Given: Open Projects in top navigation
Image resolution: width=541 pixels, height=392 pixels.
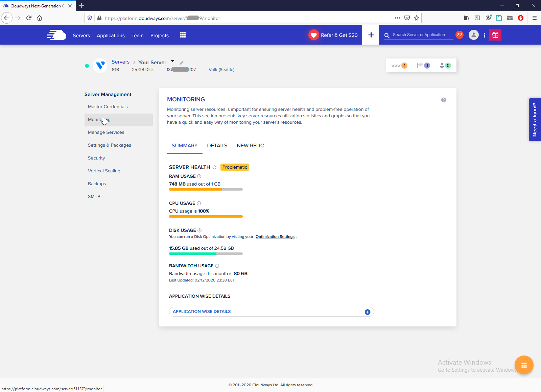Looking at the screenshot, I should (160, 35).
